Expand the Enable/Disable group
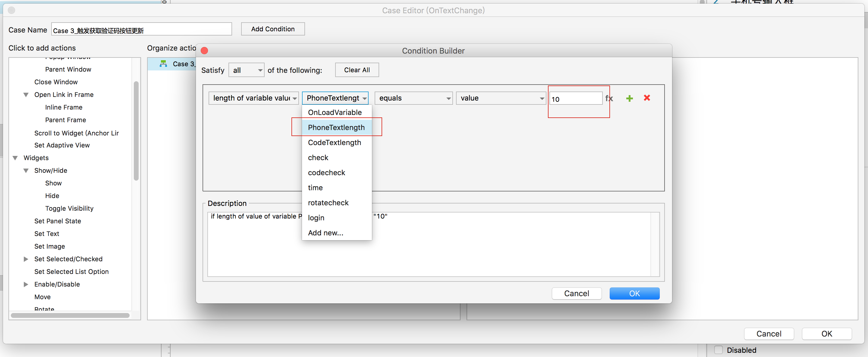Viewport: 868px width, 357px height. click(26, 284)
